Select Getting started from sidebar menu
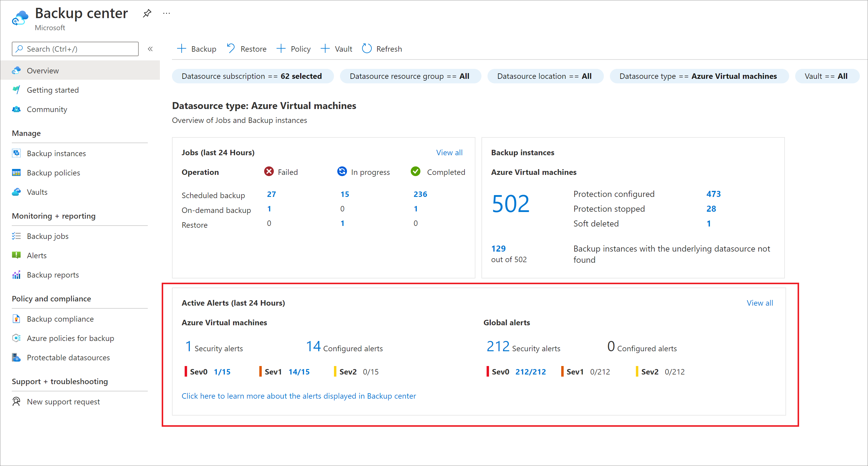Viewport: 868px width, 466px height. 53,90
